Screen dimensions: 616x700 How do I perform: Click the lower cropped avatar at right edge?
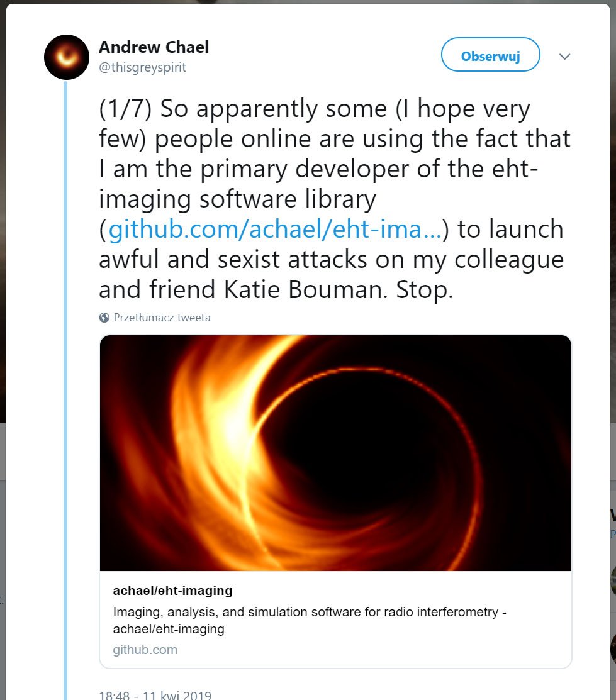point(613,648)
